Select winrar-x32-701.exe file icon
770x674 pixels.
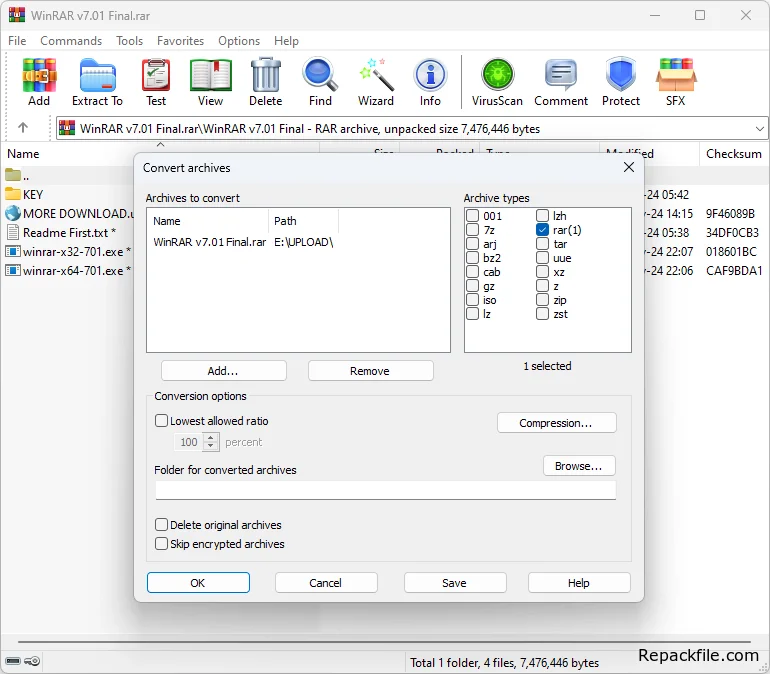13,251
